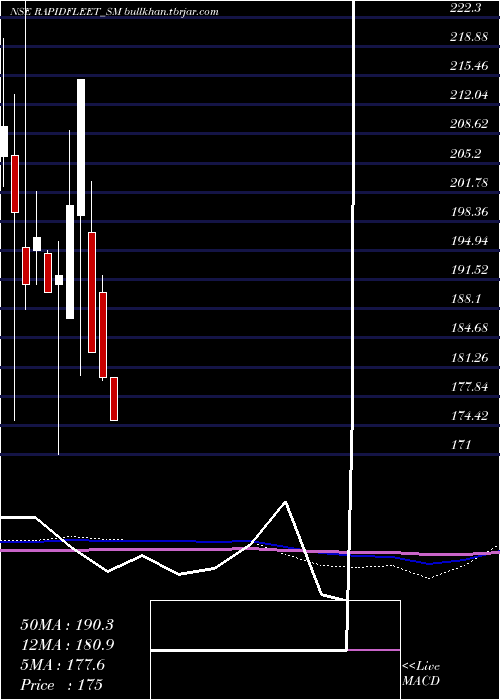500x700 pixels.
Task: Click the 194.94 price axis label
Action: click(469, 241)
